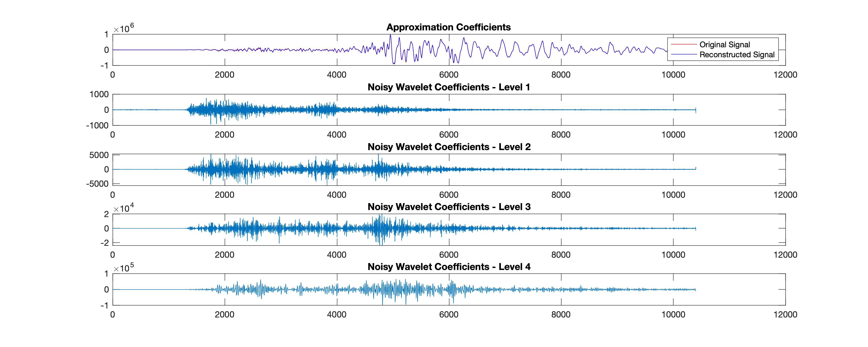This screenshot has height=347, width=868.
Task: Click the 2000 x-tick label under Level 3 plot
Action: tap(224, 254)
